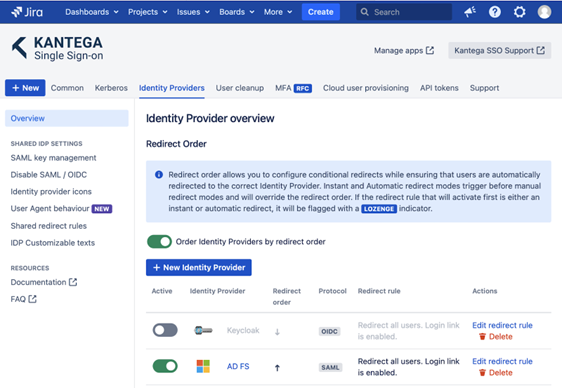Open User Agent behaviour settings
The image size is (562, 388).
coord(50,209)
